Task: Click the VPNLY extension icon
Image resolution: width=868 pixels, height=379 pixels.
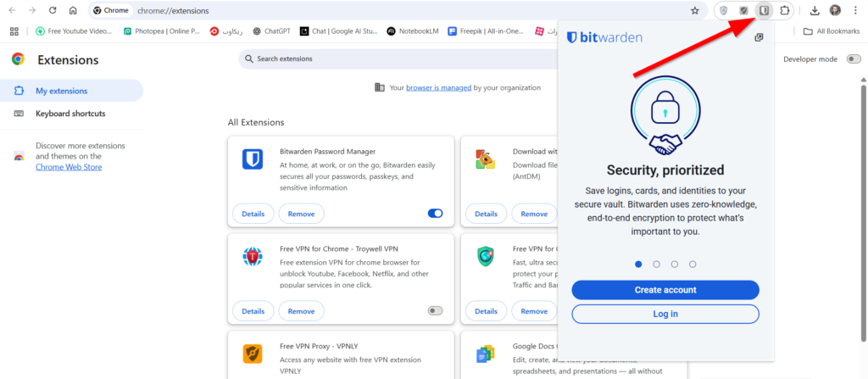Action: pyautogui.click(x=253, y=354)
